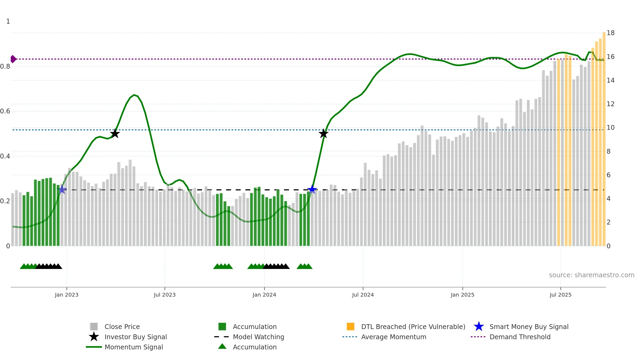Screen dimensions: 644x362
Task: Click the blue star marker near April 2024
Action: 312,190
